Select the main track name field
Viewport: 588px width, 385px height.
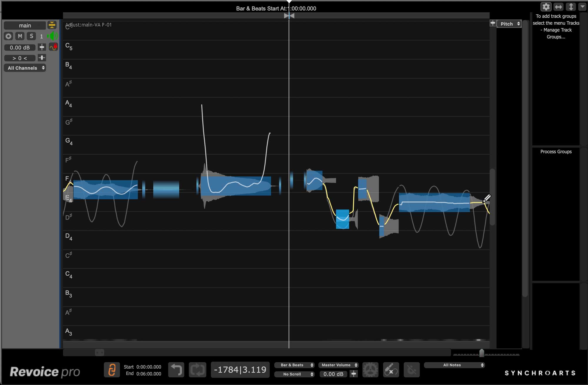point(25,26)
